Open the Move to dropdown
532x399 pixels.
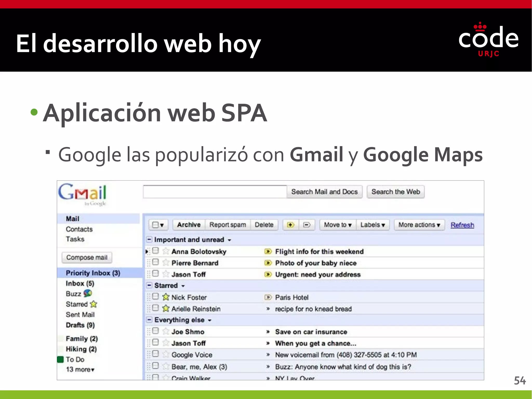[x=338, y=225]
